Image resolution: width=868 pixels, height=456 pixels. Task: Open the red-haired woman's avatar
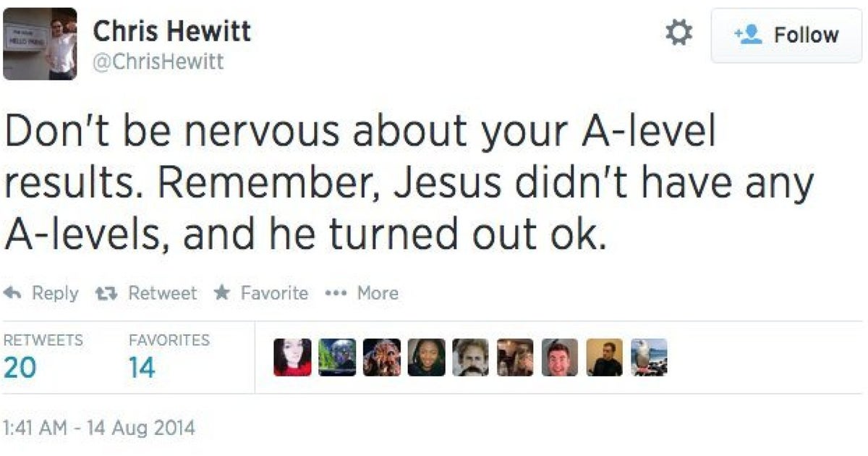tap(292, 358)
